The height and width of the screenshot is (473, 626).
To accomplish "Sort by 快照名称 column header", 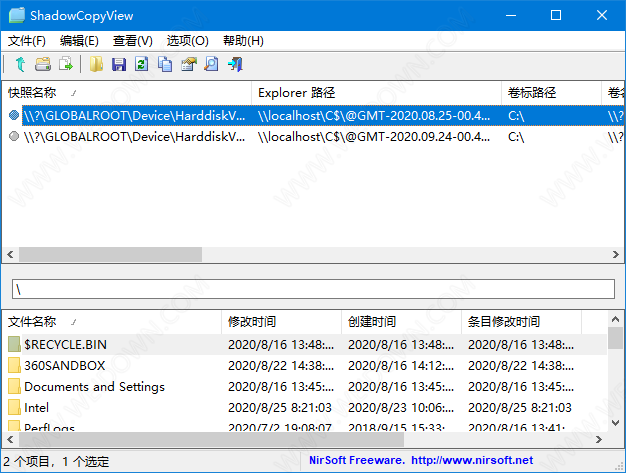I will pos(127,93).
